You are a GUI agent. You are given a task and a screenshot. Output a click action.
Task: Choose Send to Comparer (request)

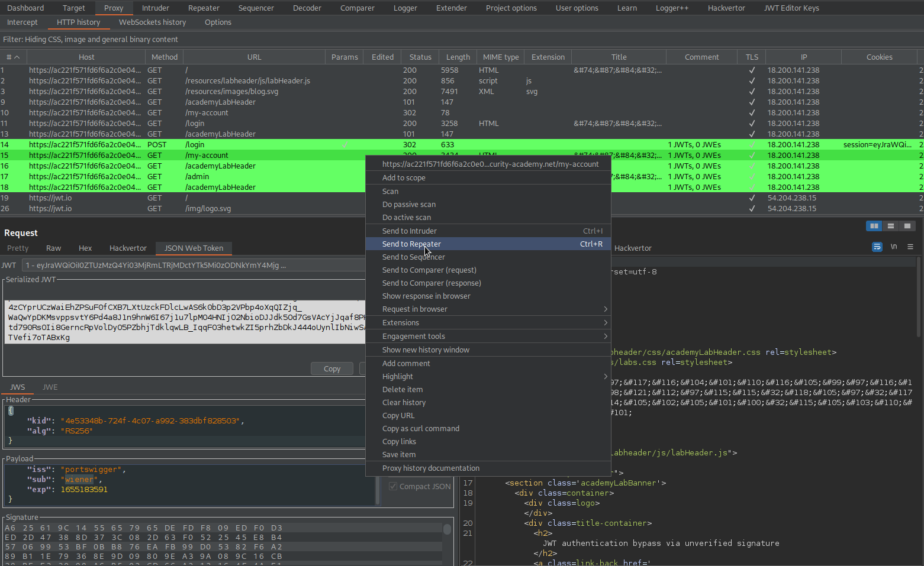pos(488,270)
